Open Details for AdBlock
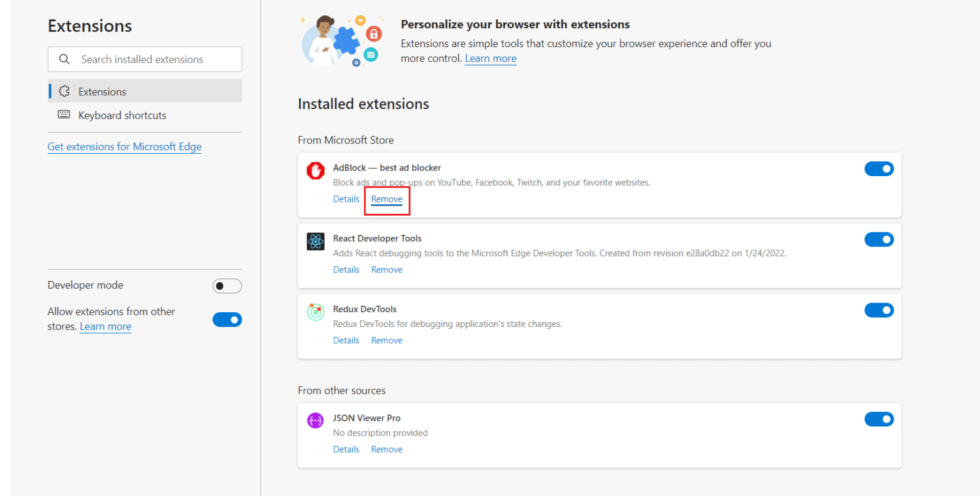This screenshot has height=496, width=980. (346, 199)
